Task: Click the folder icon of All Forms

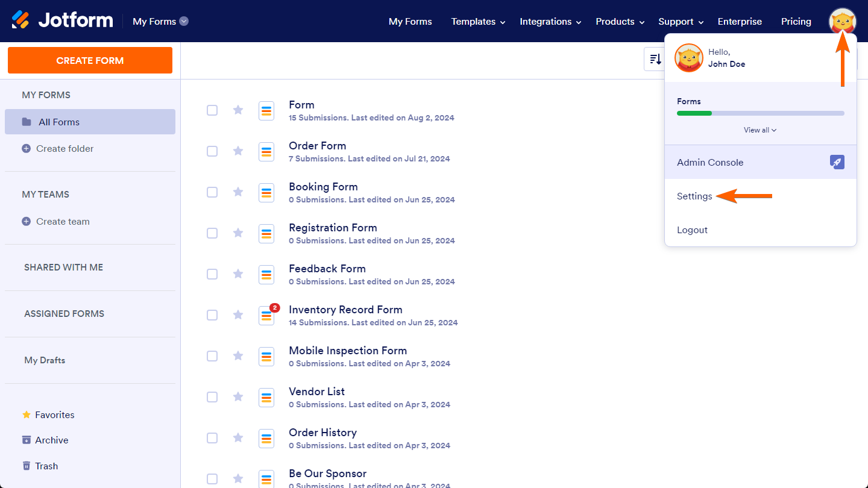Action: 27,122
